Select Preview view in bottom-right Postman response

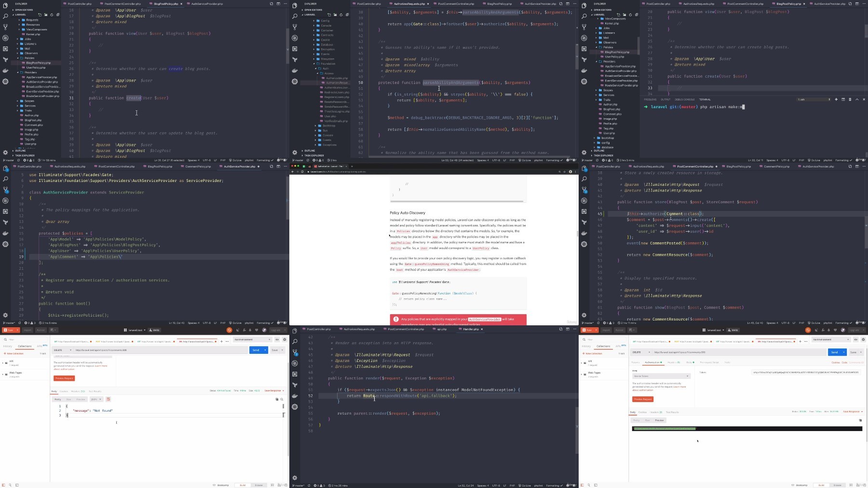[659, 420]
